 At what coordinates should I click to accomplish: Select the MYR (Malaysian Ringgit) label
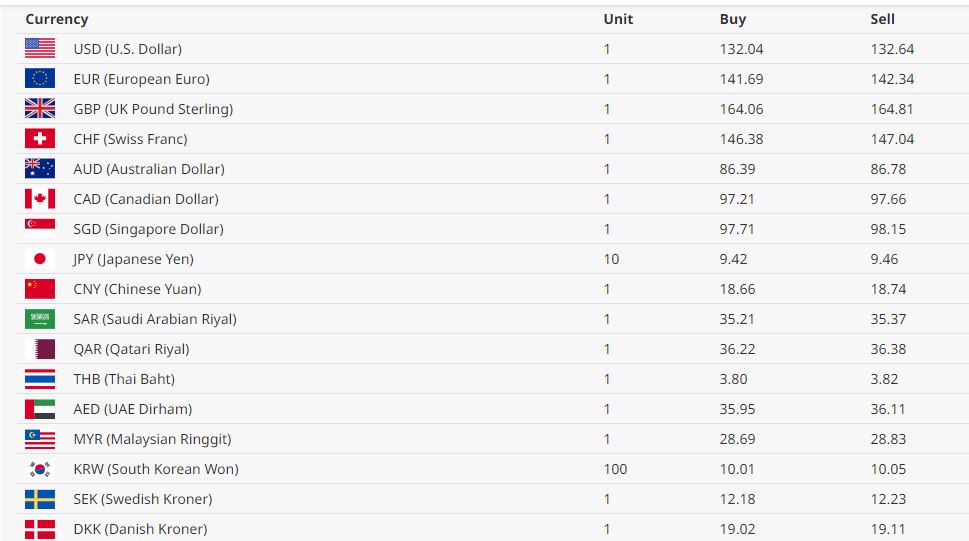152,439
